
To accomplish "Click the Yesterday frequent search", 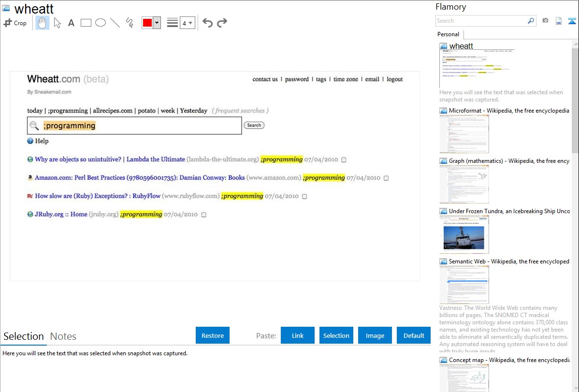I will pos(193,111).
